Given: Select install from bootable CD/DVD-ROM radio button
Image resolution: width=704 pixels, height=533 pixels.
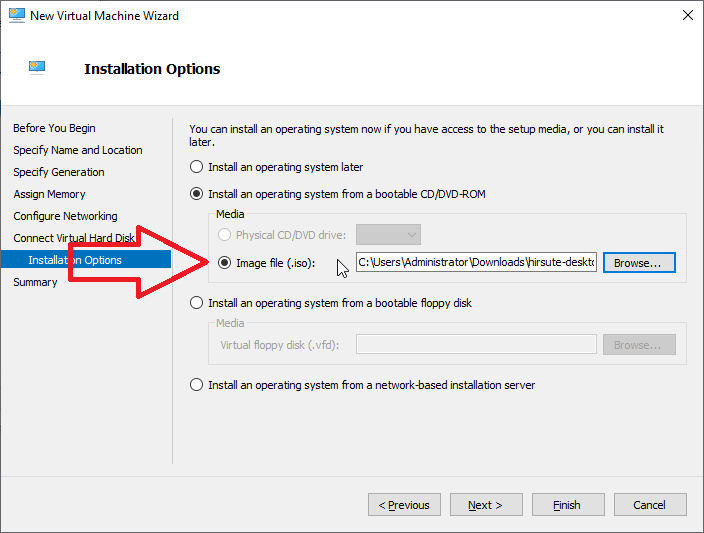Looking at the screenshot, I should (197, 193).
